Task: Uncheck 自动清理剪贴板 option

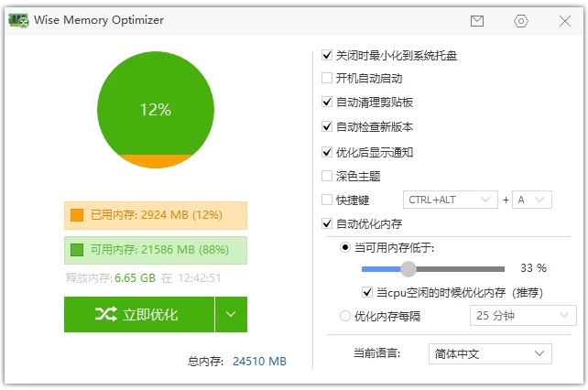Action: tap(328, 103)
